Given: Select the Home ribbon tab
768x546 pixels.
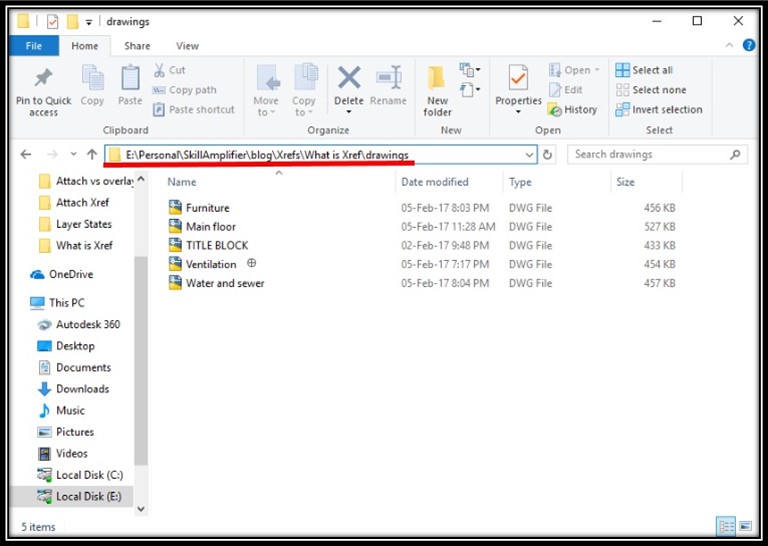Looking at the screenshot, I should pyautogui.click(x=85, y=46).
